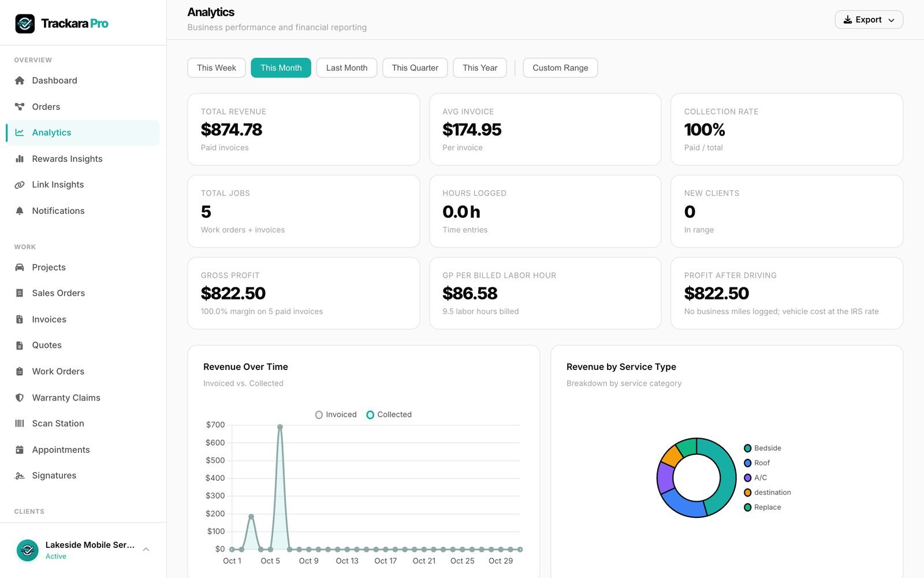Open the Custom Range picker
The height and width of the screenshot is (578, 924).
point(560,68)
